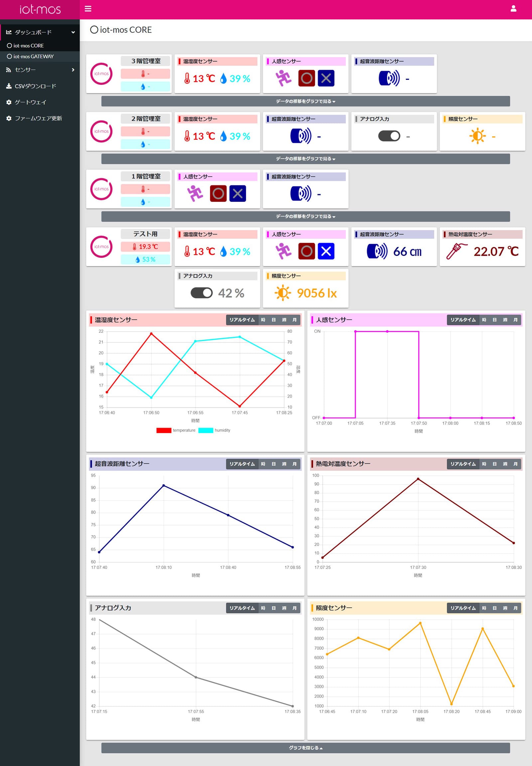This screenshot has width=532, height=766.
Task: Open CSVダウンロード in sidebar
Action: point(40,86)
